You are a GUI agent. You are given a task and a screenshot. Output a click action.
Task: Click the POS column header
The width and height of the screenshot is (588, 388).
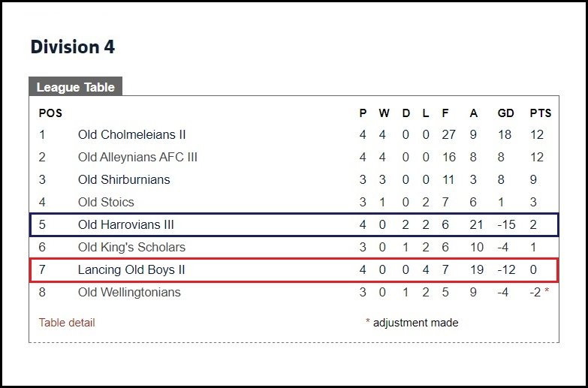[50, 113]
